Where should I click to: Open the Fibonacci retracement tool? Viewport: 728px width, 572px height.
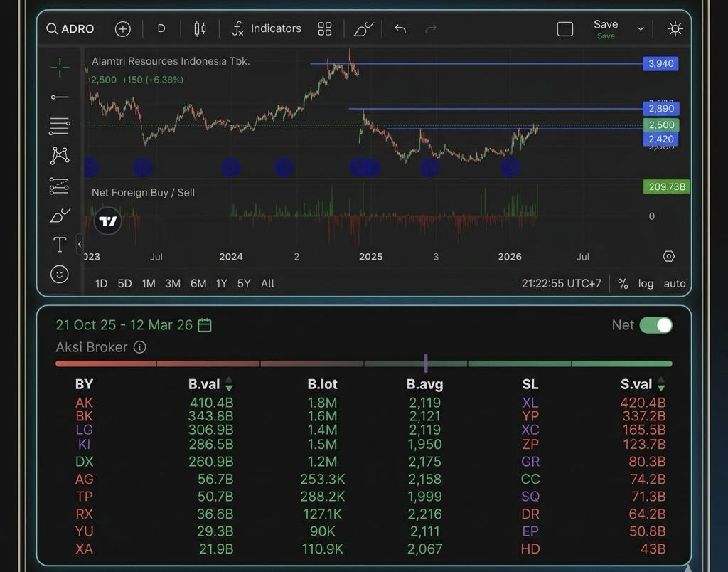coord(60,126)
